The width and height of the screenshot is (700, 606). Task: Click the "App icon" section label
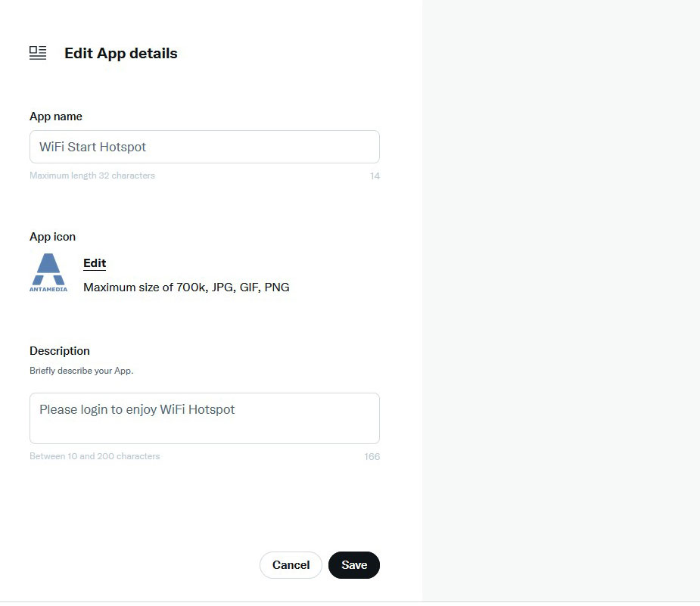pyautogui.click(x=53, y=237)
